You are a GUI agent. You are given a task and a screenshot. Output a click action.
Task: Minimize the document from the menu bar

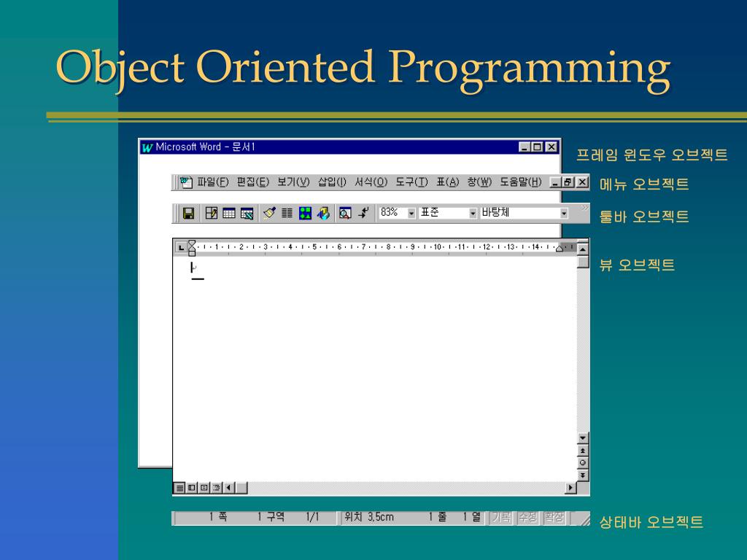555,182
